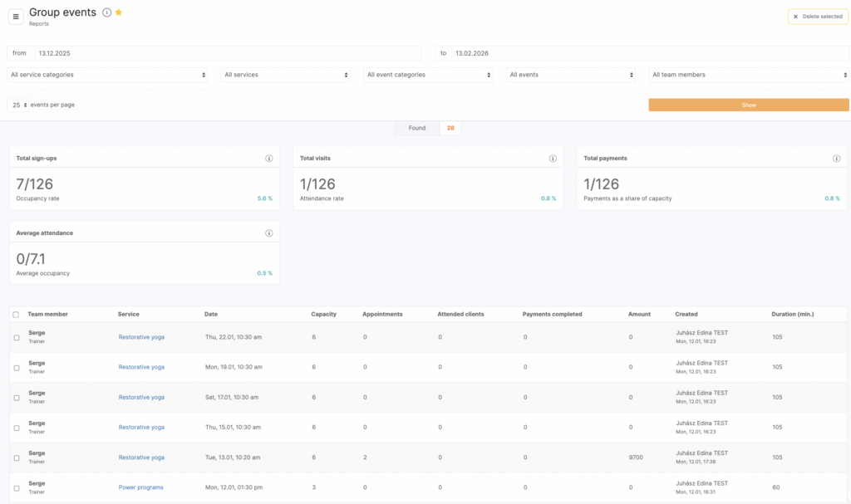Open the All event categories dropdown
This screenshot has height=504, width=851.
428,75
